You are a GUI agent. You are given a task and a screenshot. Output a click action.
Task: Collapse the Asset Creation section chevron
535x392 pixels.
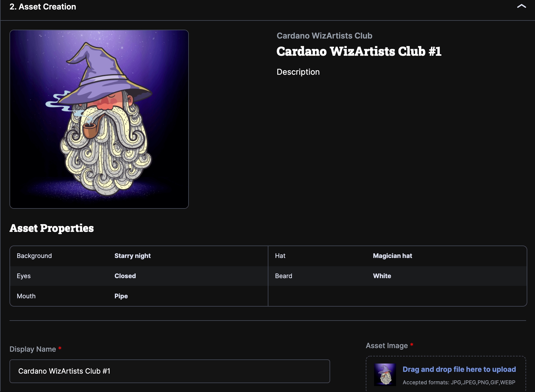[x=521, y=6]
